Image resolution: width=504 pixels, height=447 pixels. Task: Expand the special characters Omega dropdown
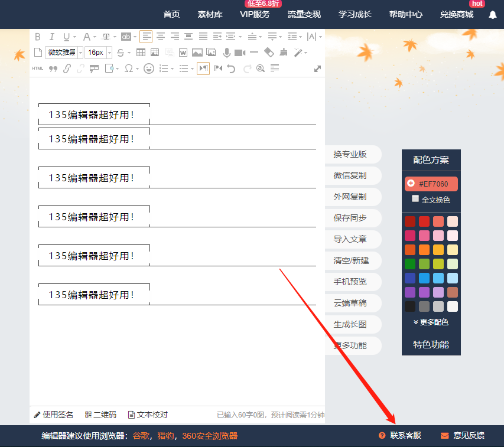tap(137, 68)
